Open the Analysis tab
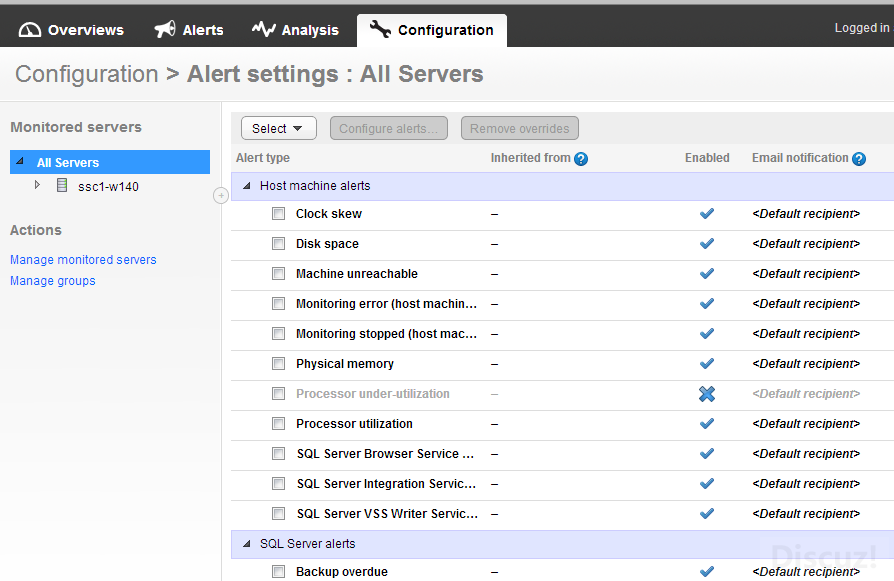894x581 pixels. tap(295, 30)
